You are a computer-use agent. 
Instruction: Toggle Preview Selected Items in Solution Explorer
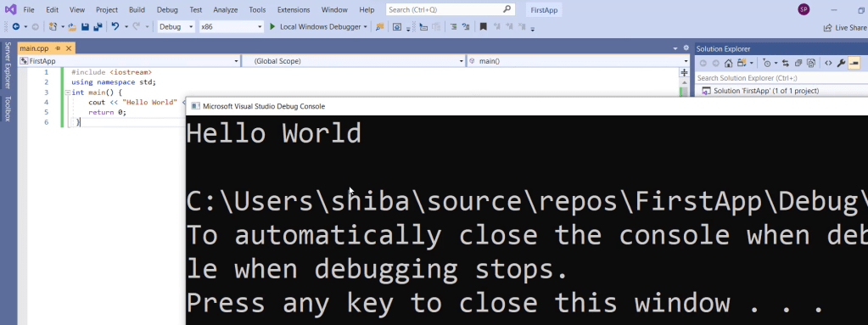pyautogui.click(x=854, y=63)
